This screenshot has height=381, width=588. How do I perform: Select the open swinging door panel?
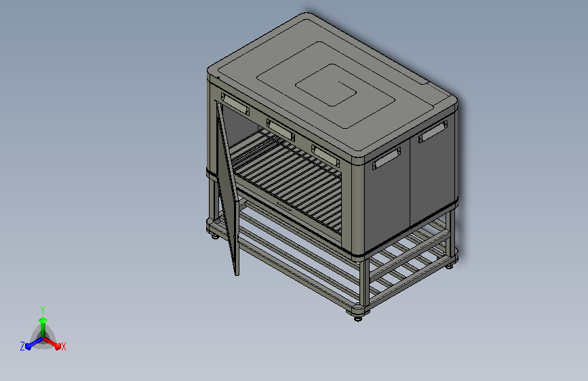point(227,188)
